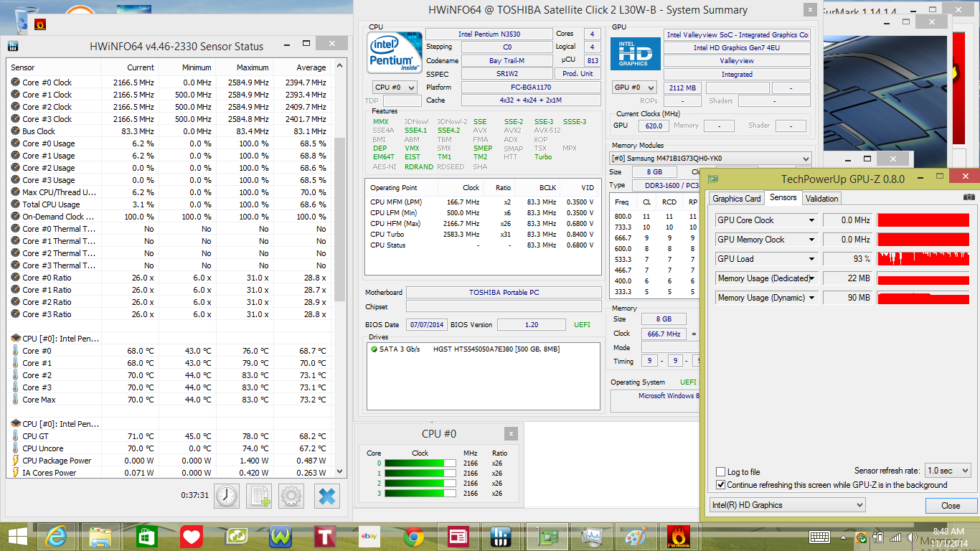The height and width of the screenshot is (551, 980).
Task: Click the GPU-Z title bar card icon
Action: pos(713,179)
